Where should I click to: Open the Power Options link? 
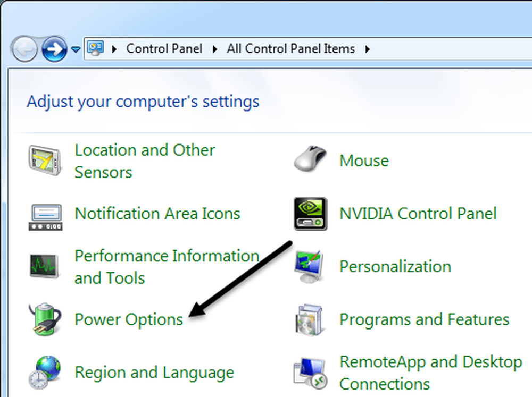[x=129, y=319]
